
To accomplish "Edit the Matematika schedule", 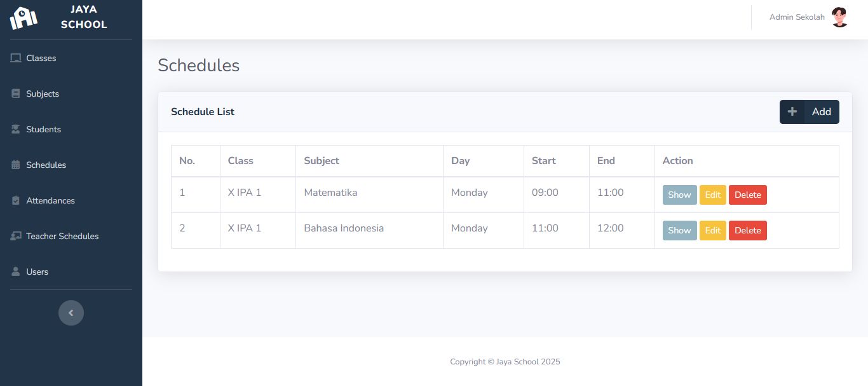I will (712, 195).
